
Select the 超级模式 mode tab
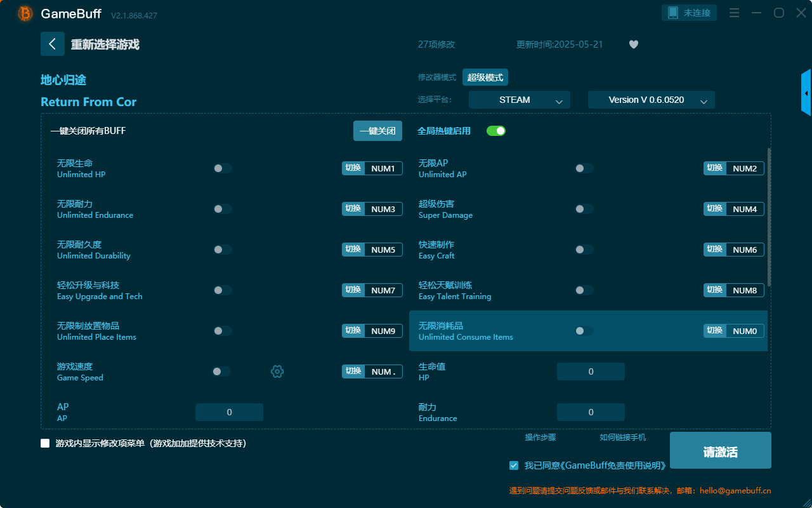(x=485, y=77)
